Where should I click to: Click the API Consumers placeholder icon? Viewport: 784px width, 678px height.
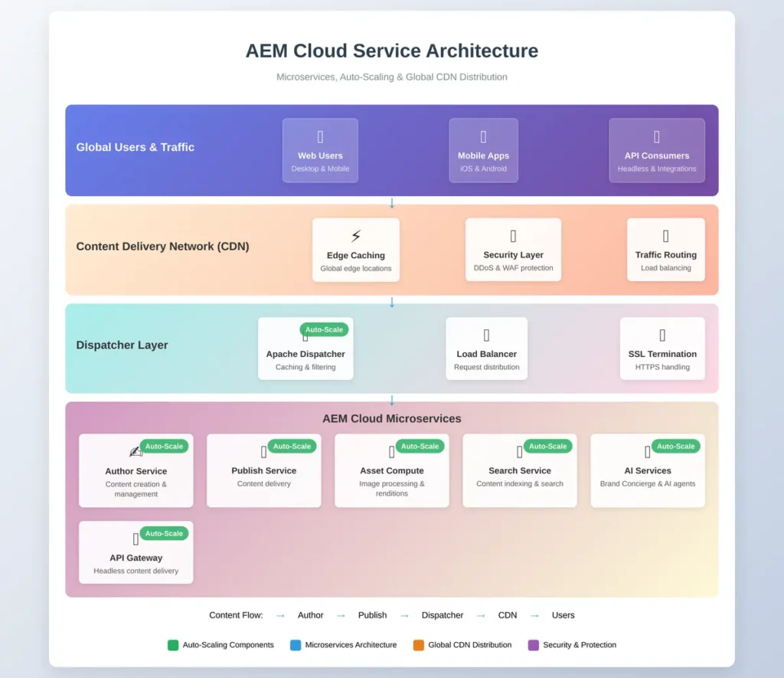coord(656,136)
